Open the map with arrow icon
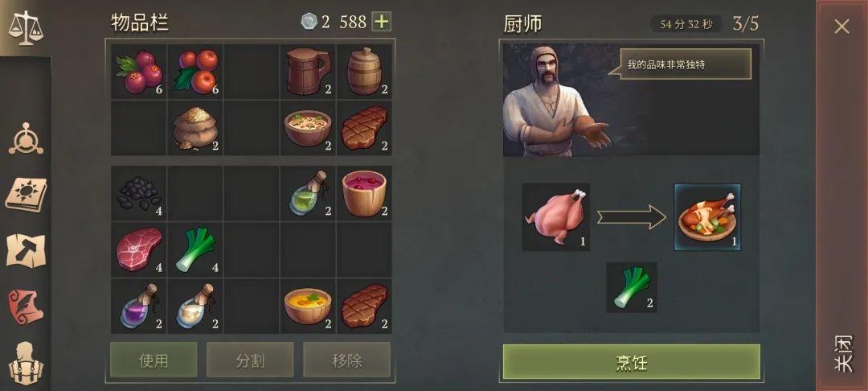Image resolution: width=868 pixels, height=391 pixels. point(26,250)
